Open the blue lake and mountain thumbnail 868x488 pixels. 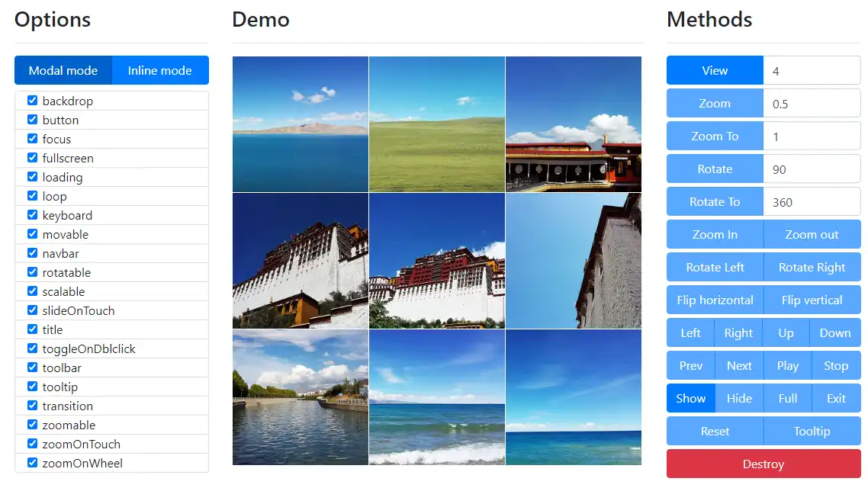pos(301,124)
